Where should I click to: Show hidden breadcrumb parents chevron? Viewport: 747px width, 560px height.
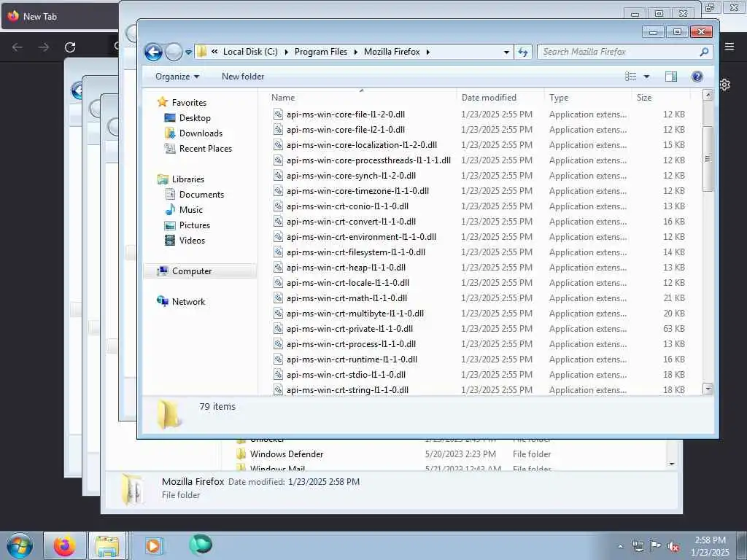click(x=215, y=52)
